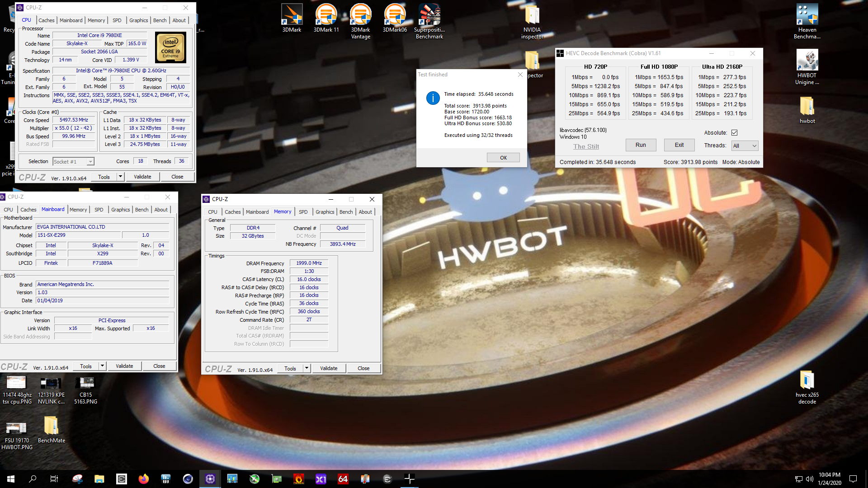Open File Explorer from the taskbar
This screenshot has height=488, width=868.
click(x=99, y=479)
